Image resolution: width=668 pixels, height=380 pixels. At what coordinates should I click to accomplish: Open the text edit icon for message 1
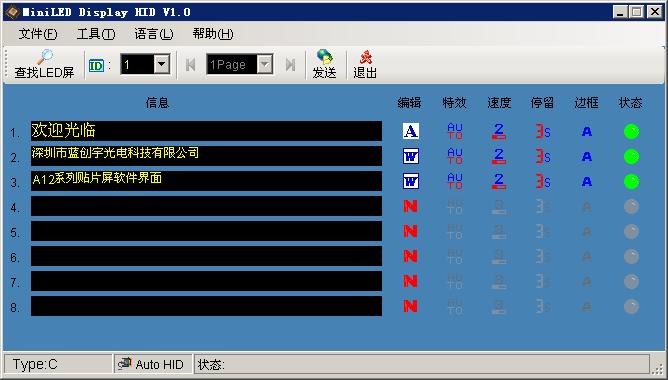411,131
